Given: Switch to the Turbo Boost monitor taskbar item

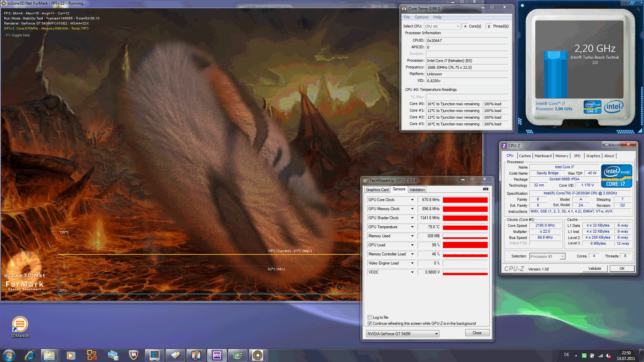Looking at the screenshot, I should [x=154, y=355].
